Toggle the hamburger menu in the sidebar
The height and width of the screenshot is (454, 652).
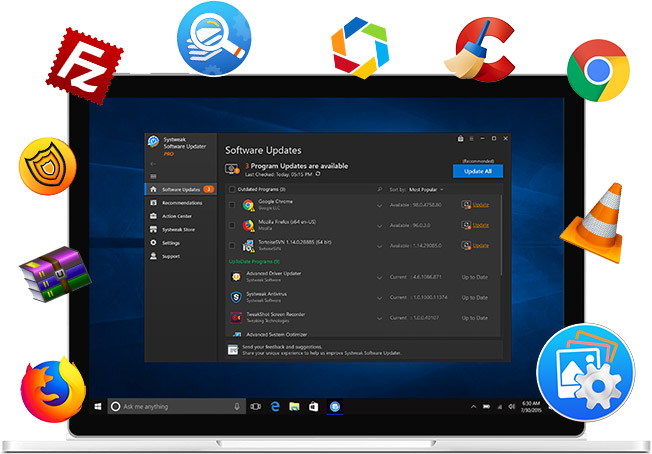153,176
